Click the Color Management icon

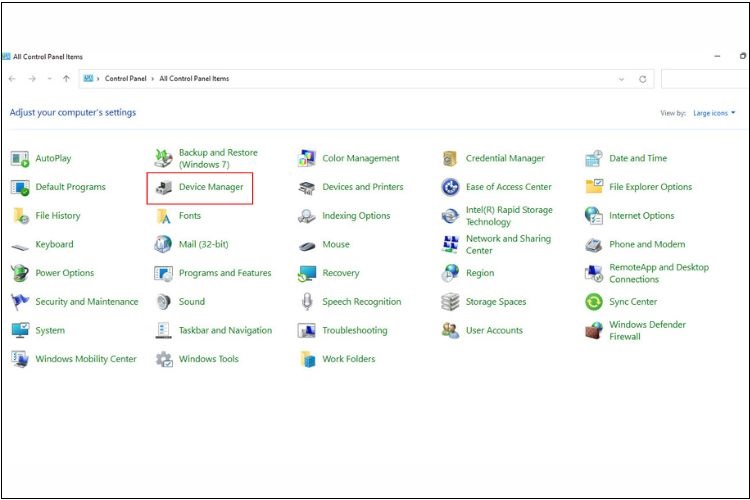tap(307, 158)
